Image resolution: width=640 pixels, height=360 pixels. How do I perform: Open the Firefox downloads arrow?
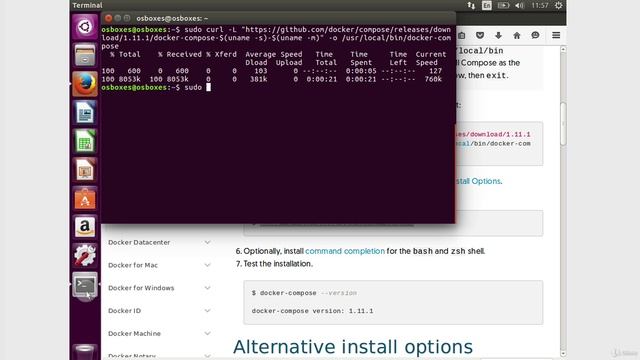pyautogui.click(x=498, y=36)
